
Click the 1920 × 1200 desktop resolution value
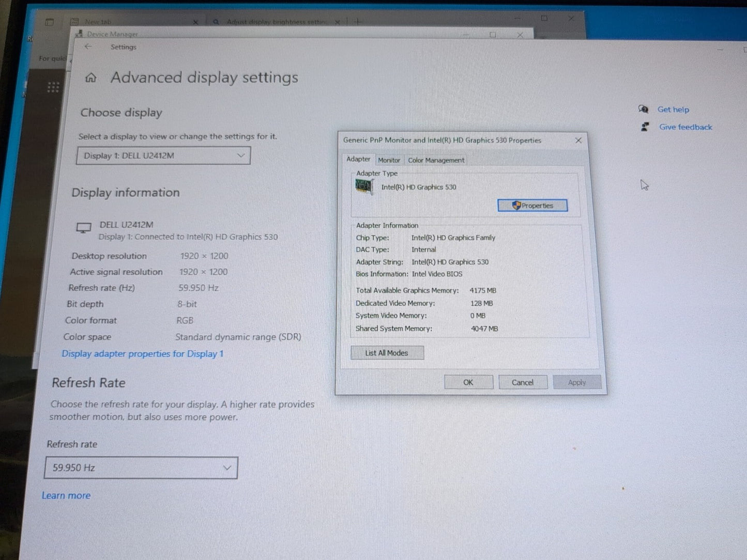coord(204,256)
